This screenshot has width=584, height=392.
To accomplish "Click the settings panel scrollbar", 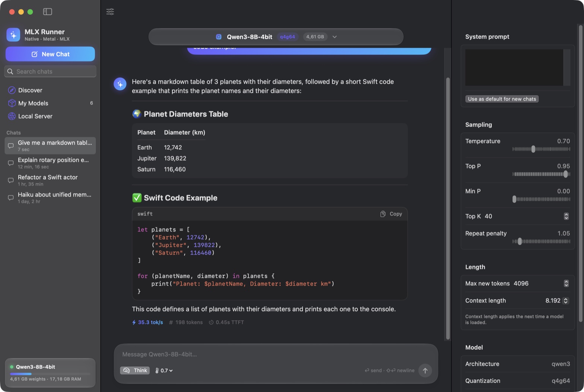I will pyautogui.click(x=581, y=173).
